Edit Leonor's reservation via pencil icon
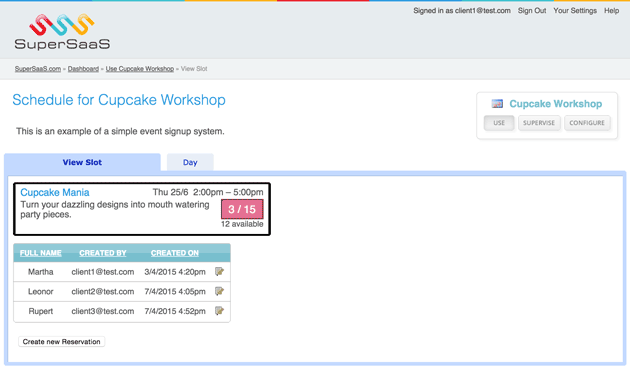 click(219, 291)
